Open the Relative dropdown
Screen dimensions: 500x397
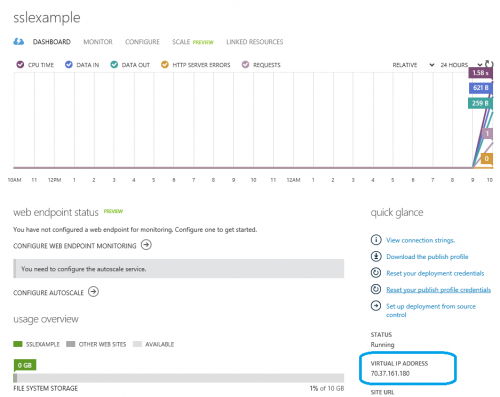coord(413,65)
